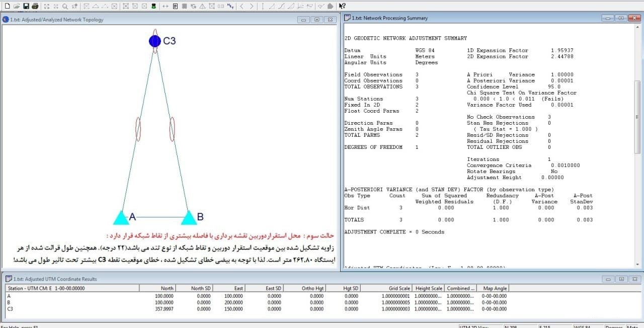This screenshot has height=328, width=644.
Task: Click the context help arrow icon
Action: click(342, 6)
